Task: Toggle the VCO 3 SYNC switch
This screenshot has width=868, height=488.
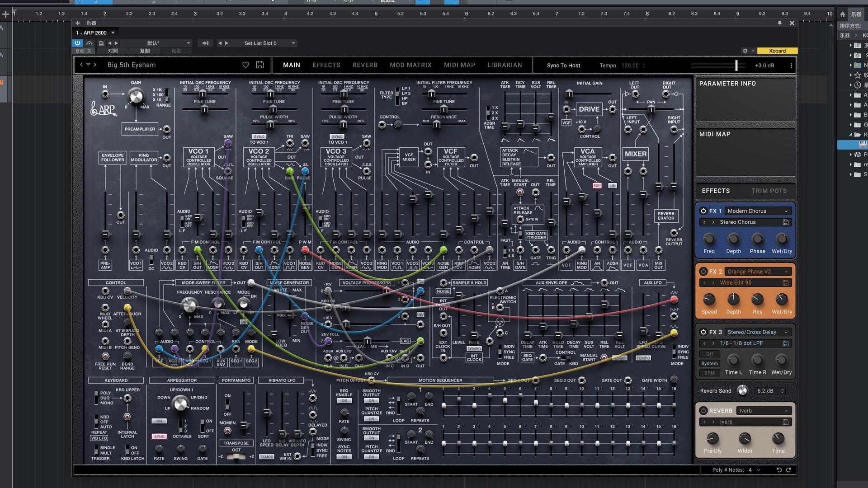Action: (x=337, y=136)
